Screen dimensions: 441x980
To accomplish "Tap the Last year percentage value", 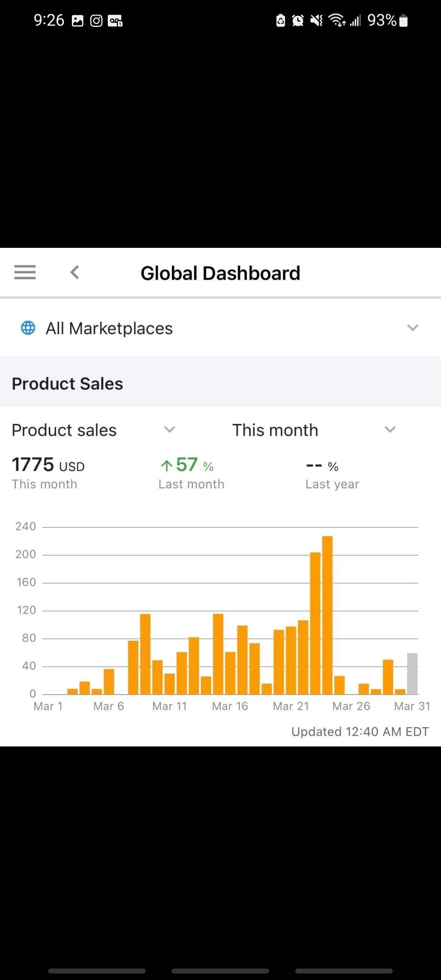I will tap(322, 466).
